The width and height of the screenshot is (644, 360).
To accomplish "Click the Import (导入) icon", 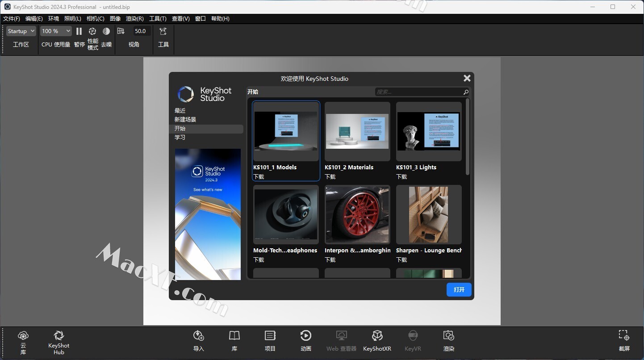I will (199, 335).
